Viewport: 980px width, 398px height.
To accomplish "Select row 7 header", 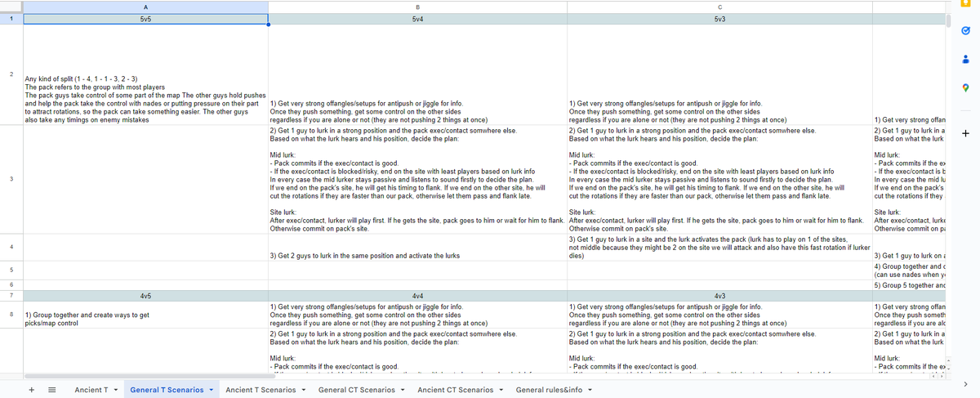I will [11, 294].
